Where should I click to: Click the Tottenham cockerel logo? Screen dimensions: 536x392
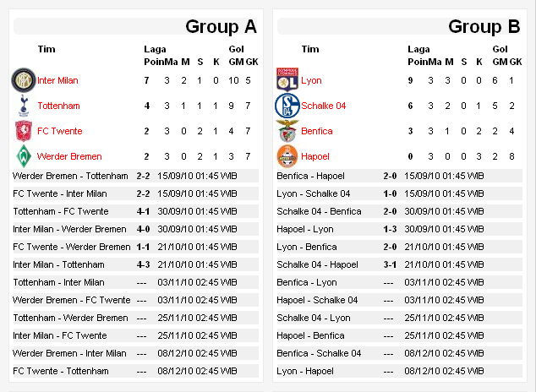(x=24, y=106)
